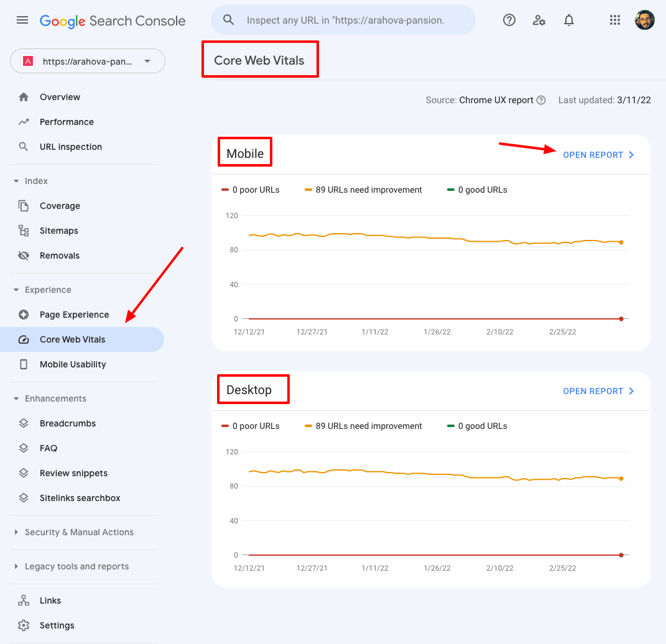Image resolution: width=666 pixels, height=644 pixels.
Task: Open the Coverage report
Action: [60, 206]
